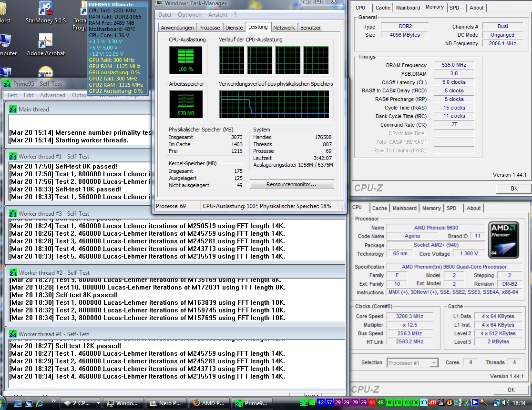Viewport: 532px width, 410px height.
Task: Open Mainboard tab in CPU-Z processor window
Action: click(404, 208)
